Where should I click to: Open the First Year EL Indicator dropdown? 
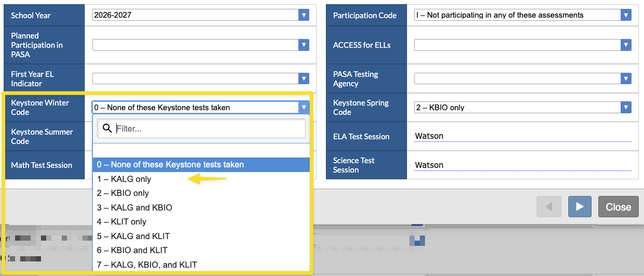(x=201, y=78)
